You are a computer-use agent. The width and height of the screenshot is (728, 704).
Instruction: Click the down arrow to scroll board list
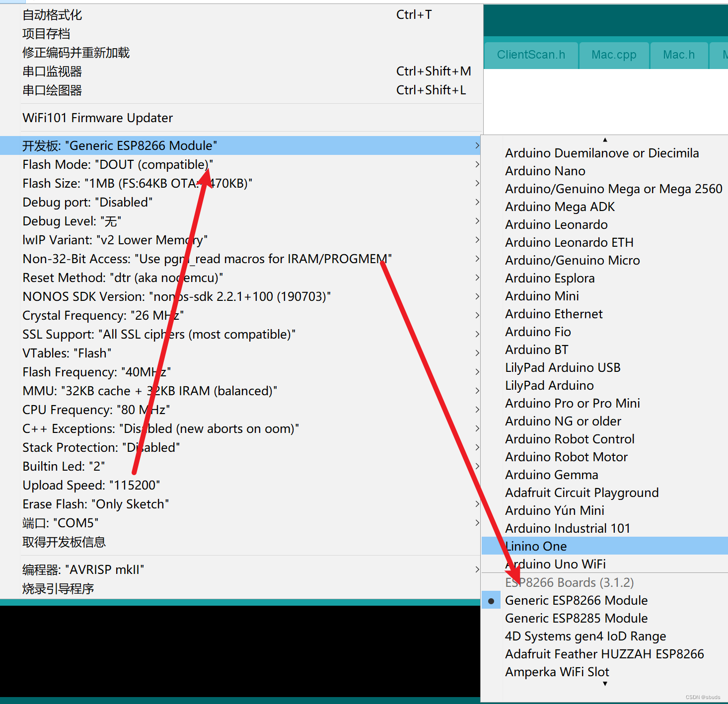tap(604, 684)
